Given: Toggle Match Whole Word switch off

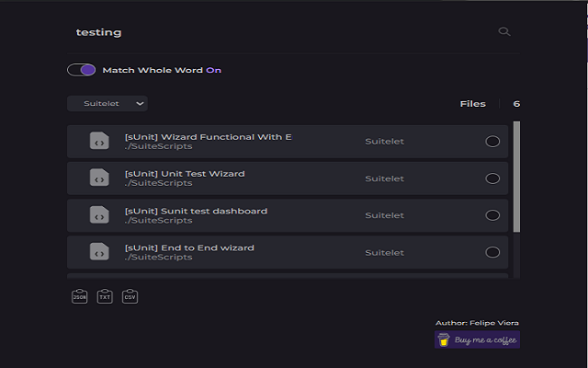Looking at the screenshot, I should click(82, 70).
